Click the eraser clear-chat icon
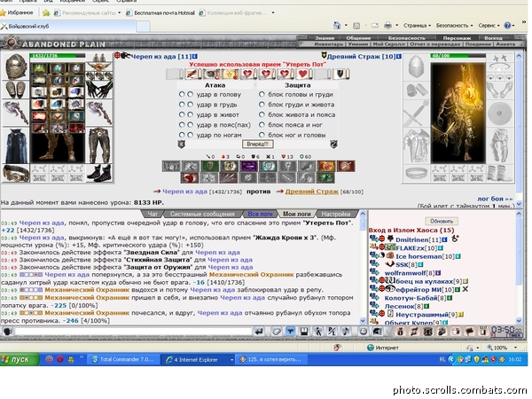The height and width of the screenshot is (399, 532). (x=276, y=332)
